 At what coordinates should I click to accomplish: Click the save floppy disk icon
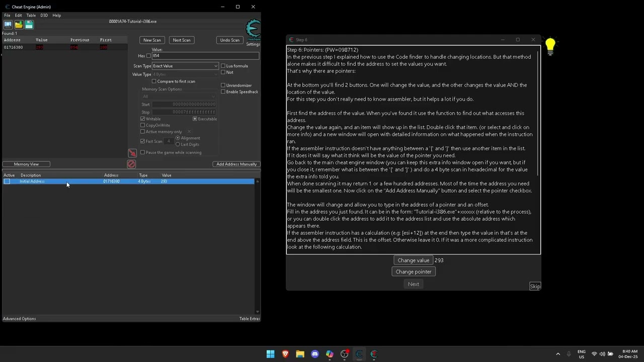click(29, 25)
